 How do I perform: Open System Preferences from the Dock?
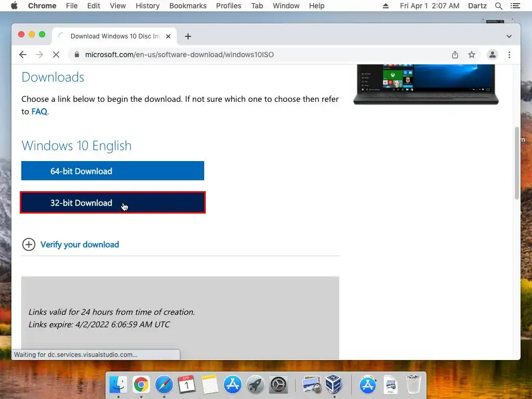[278, 385]
